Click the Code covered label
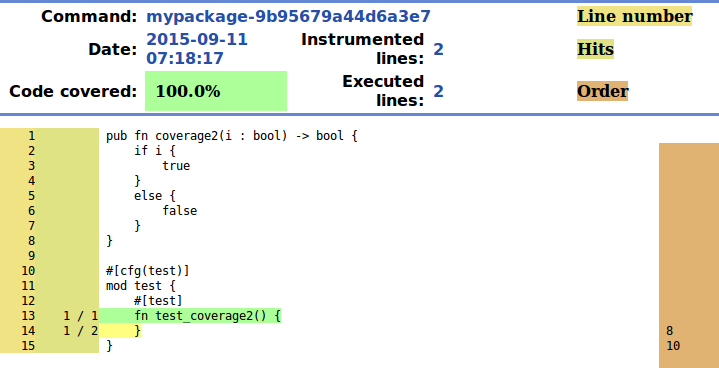The height and width of the screenshot is (368, 719). tap(73, 91)
